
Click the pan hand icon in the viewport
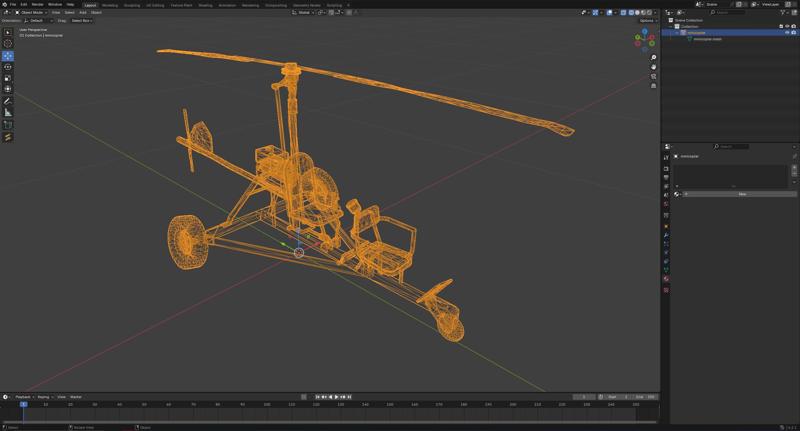pyautogui.click(x=654, y=67)
